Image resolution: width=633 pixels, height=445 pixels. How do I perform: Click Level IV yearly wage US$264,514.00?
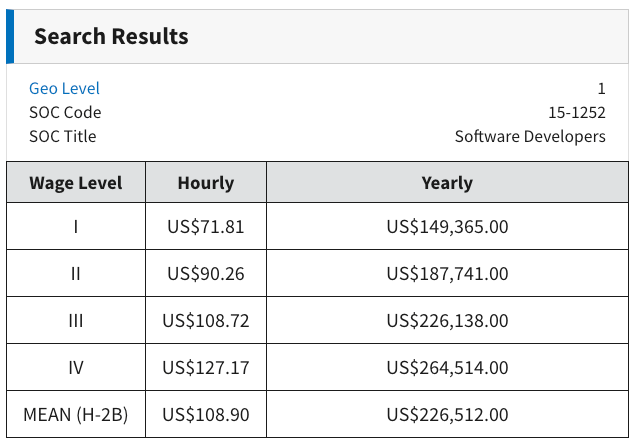tap(447, 367)
